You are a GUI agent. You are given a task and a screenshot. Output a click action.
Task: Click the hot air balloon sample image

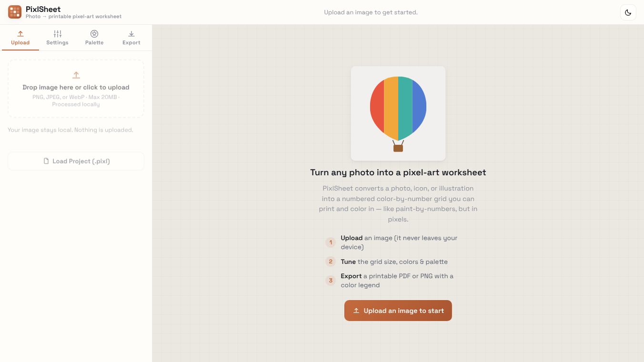click(398, 113)
